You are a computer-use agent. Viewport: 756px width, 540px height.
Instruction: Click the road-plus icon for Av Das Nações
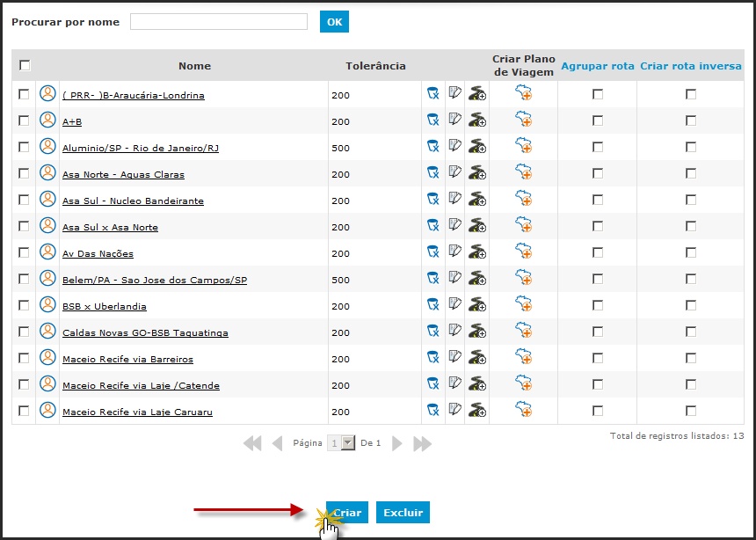476,252
